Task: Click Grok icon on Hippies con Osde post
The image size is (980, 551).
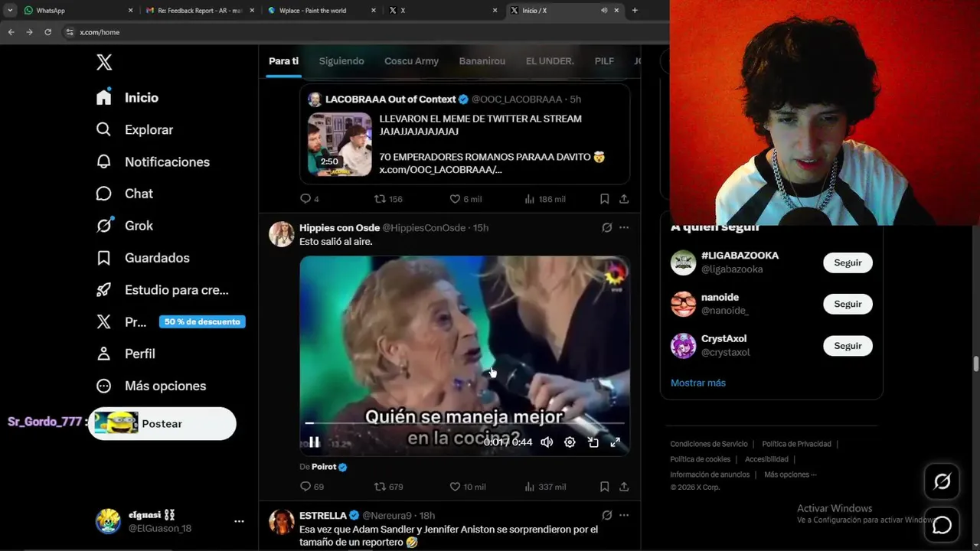Action: (606, 227)
